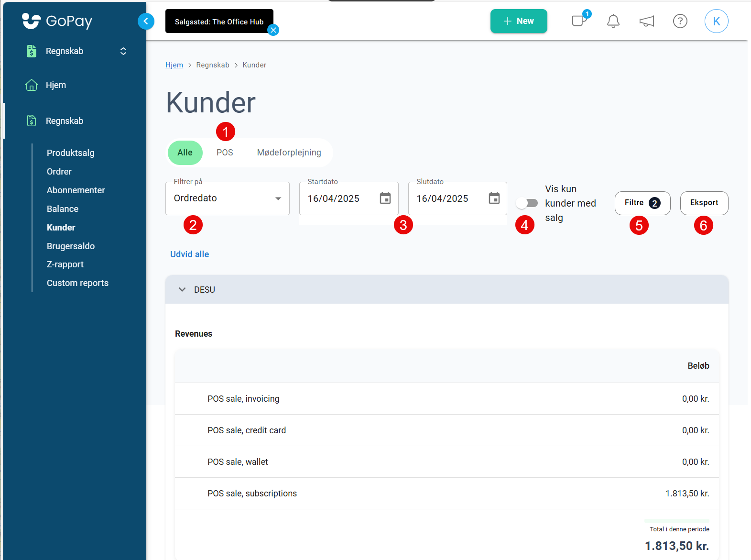
Task: Open Custom reports in the sidebar
Action: click(77, 283)
